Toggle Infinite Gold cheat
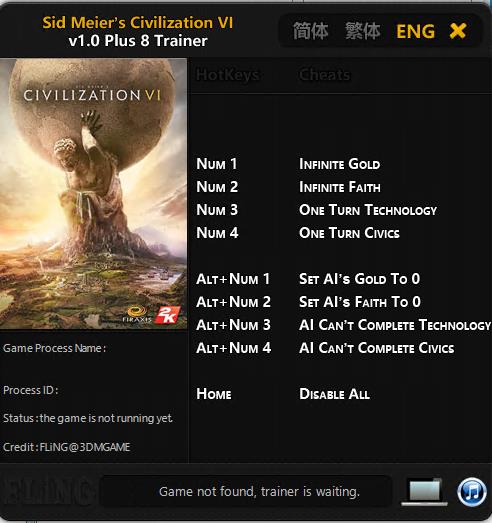Viewport: 492px width, 523px height. click(x=339, y=164)
